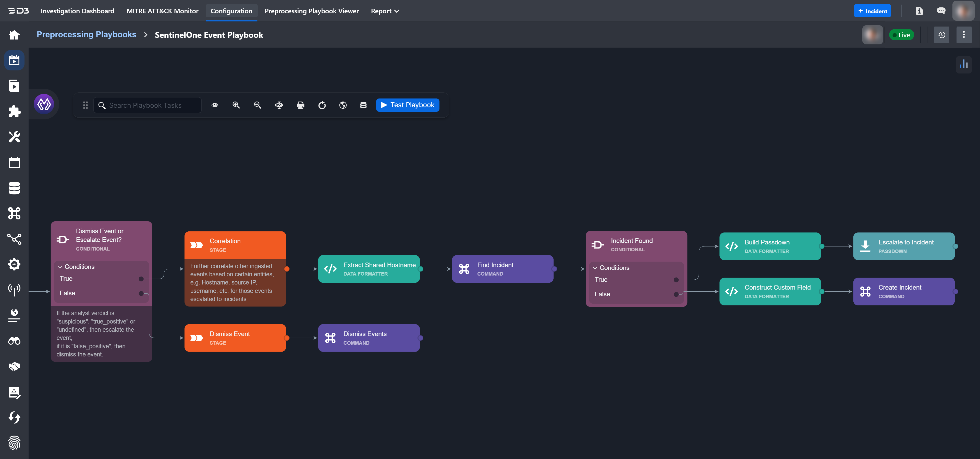Open the three-dot more options menu

(964, 35)
